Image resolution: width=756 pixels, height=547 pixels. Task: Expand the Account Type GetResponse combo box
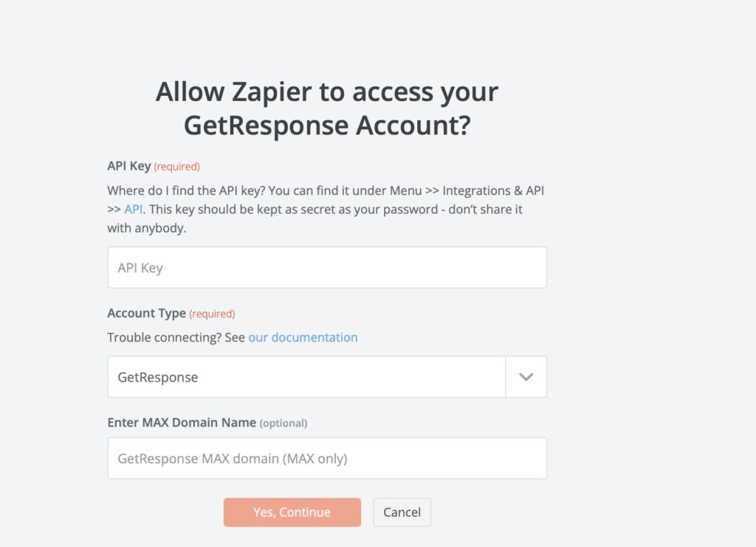pos(327,377)
